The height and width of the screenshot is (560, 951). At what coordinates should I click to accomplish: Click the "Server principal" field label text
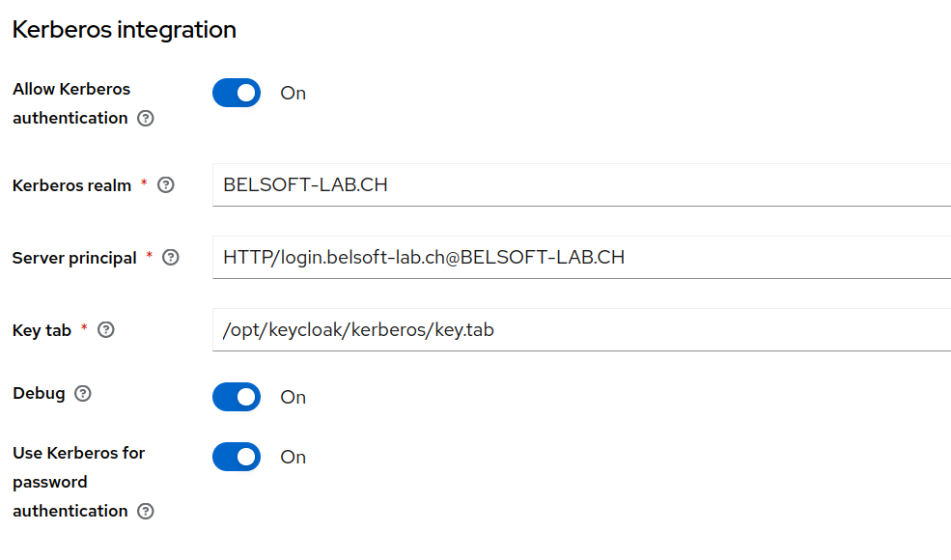pyautogui.click(x=74, y=258)
